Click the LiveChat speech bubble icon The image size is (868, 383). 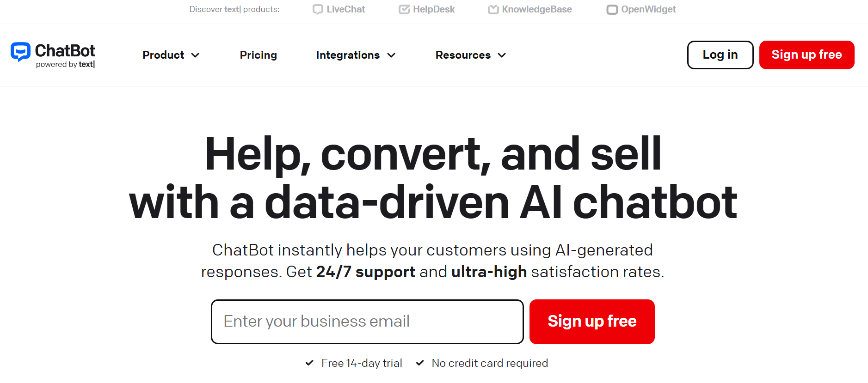(318, 9)
